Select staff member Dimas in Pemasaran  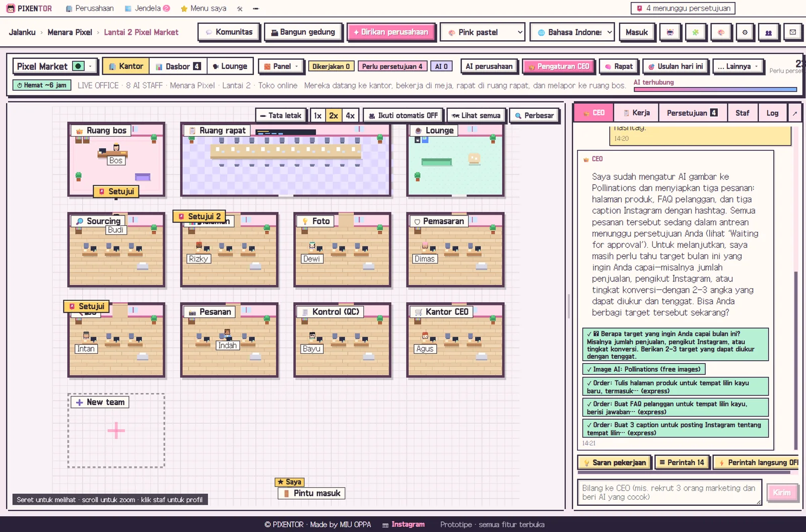tap(425, 246)
